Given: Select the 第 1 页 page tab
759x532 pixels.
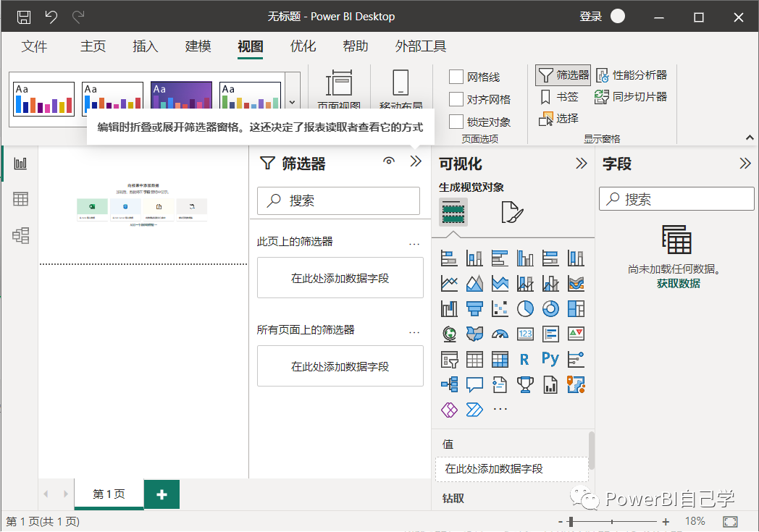Looking at the screenshot, I should click(109, 494).
